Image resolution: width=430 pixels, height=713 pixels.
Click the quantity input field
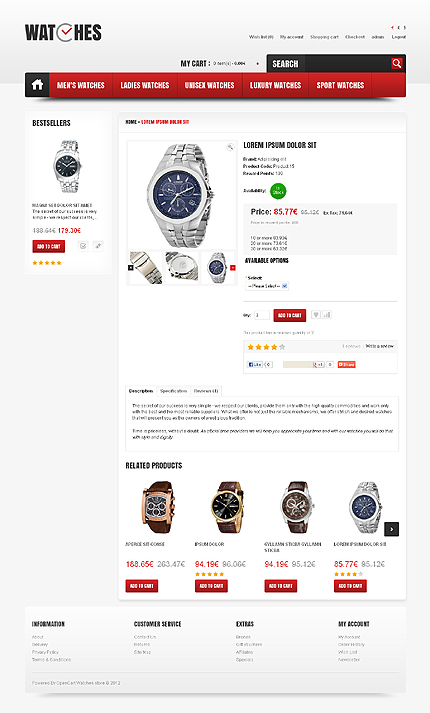[x=262, y=315]
